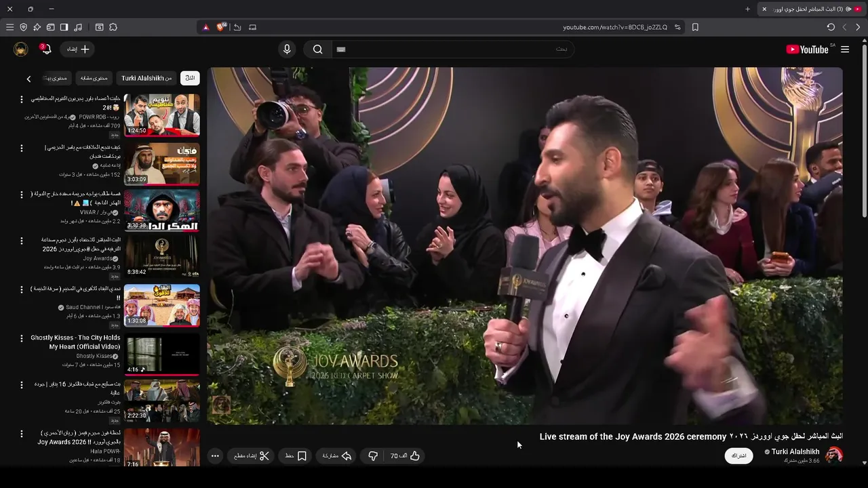Open the YouTube account avatar menu
Image resolution: width=868 pixels, height=488 pixels.
(x=21, y=49)
